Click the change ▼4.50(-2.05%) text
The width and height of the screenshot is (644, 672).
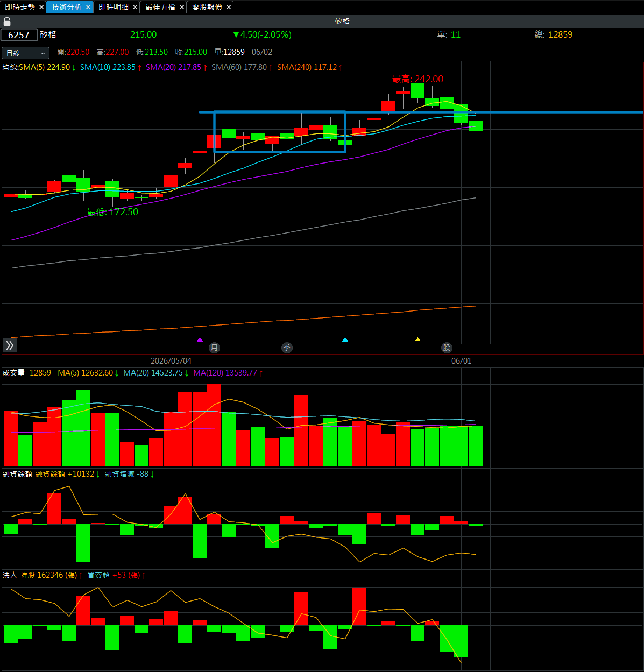tap(262, 34)
